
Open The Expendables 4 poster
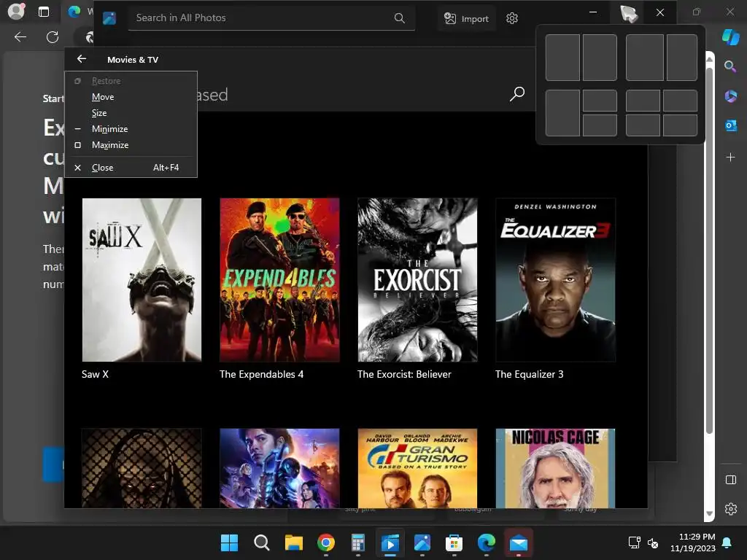tap(279, 280)
